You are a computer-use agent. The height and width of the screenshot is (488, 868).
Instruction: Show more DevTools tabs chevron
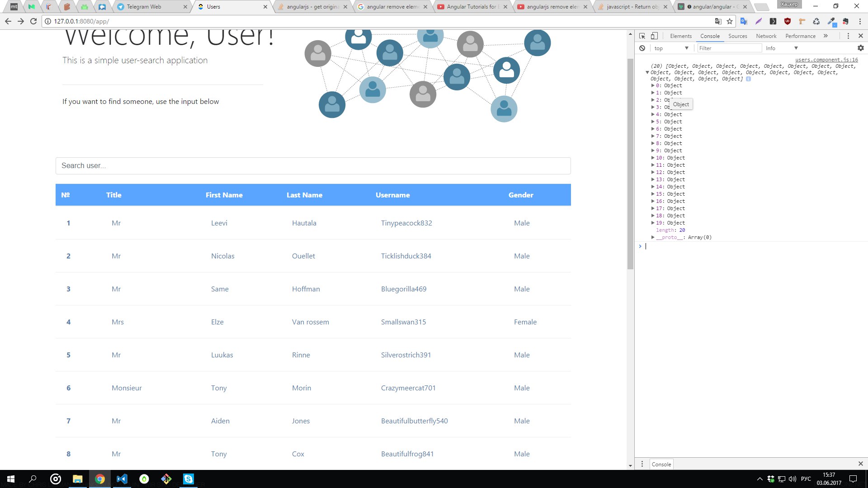pos(826,36)
